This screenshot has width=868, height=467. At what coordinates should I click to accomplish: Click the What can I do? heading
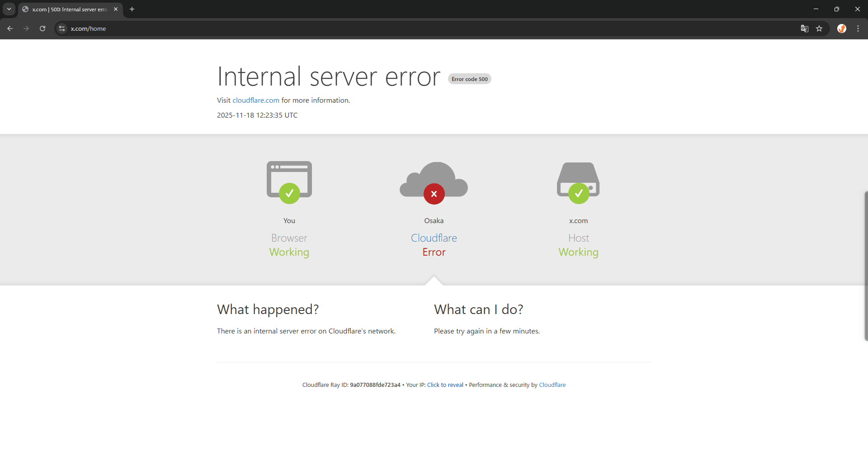479,310
